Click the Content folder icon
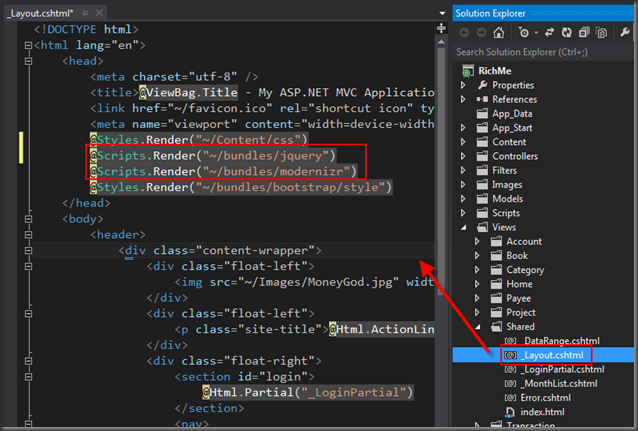The image size is (638, 431). click(482, 142)
